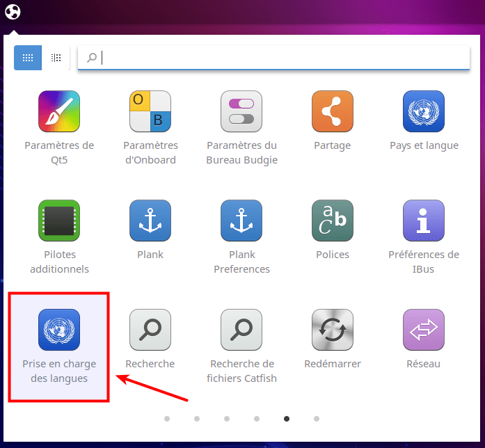Open the Réseau network settings
Image resolution: width=485 pixels, height=448 pixels.
coord(424,330)
